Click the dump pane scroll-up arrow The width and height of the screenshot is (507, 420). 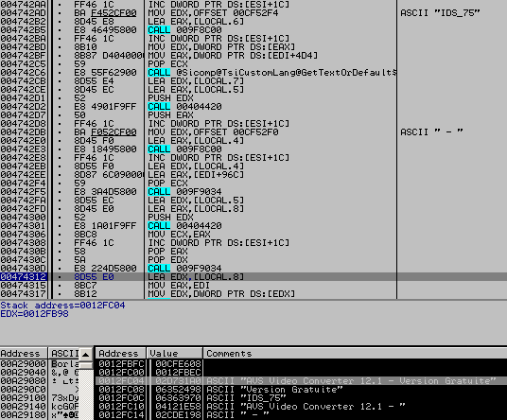click(x=86, y=354)
